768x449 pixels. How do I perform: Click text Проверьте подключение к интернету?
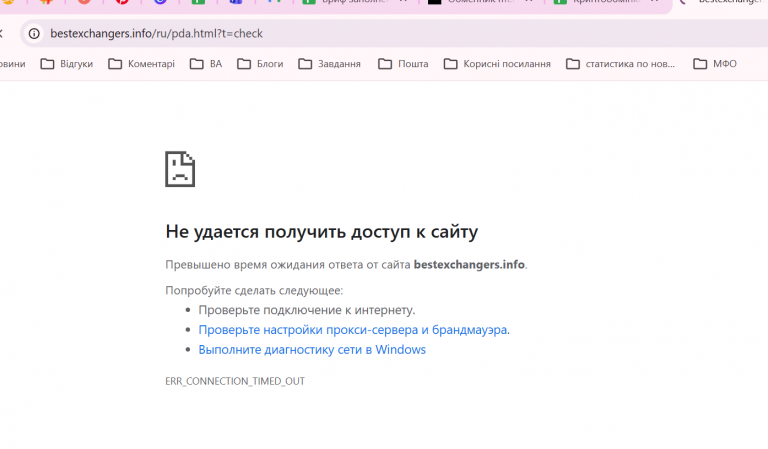307,310
